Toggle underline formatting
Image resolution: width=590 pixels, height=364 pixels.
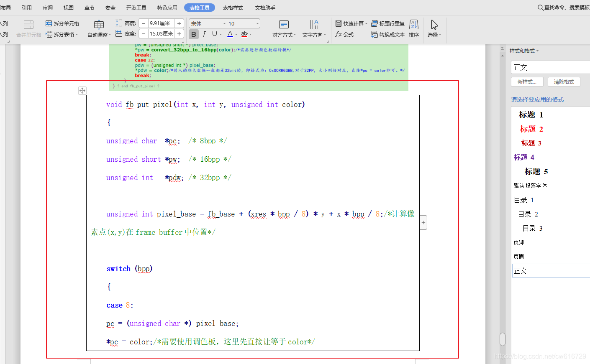click(x=214, y=34)
